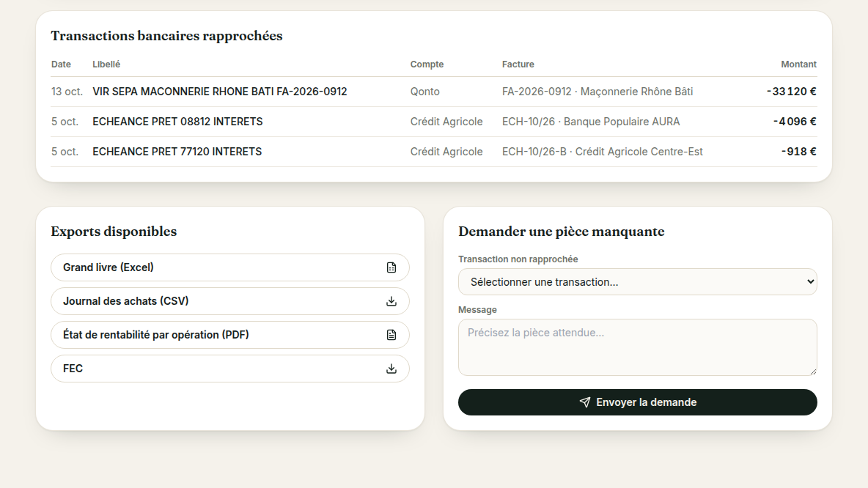The height and width of the screenshot is (488, 868).
Task: Click the 13 oct. date cell
Action: 67,92
